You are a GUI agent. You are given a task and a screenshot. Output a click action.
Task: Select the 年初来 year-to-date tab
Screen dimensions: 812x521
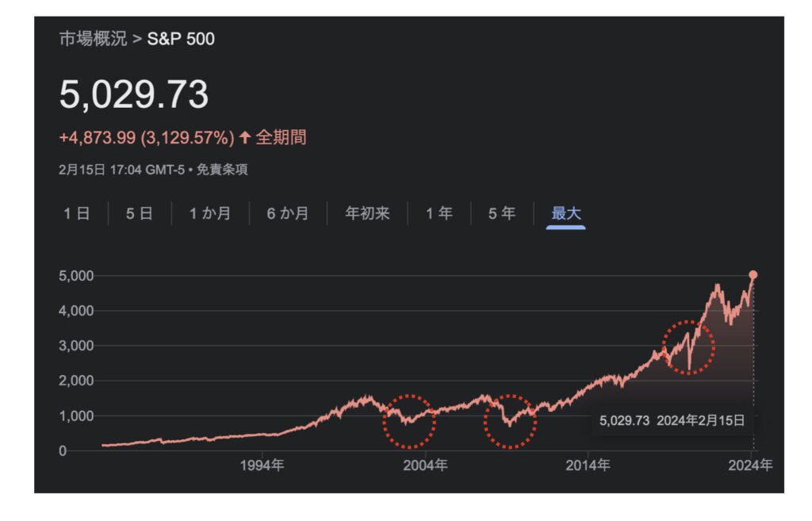pyautogui.click(x=367, y=213)
